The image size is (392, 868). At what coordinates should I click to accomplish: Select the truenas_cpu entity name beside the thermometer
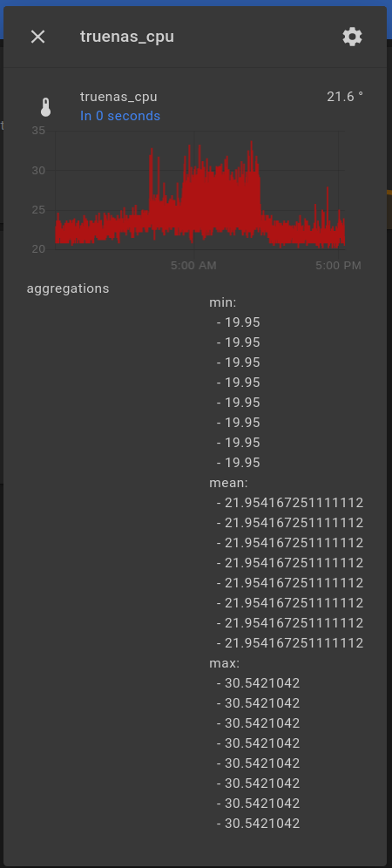[118, 97]
